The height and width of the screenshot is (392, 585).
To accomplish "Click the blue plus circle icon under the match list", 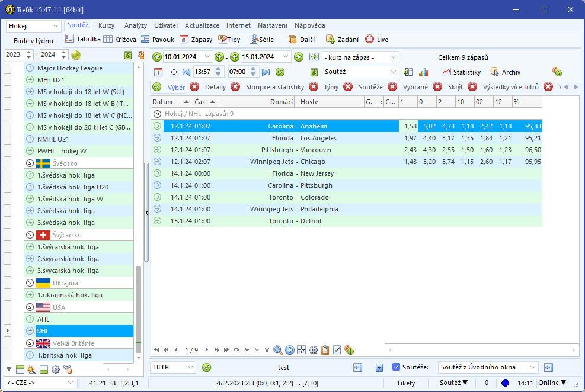I will [289, 350].
